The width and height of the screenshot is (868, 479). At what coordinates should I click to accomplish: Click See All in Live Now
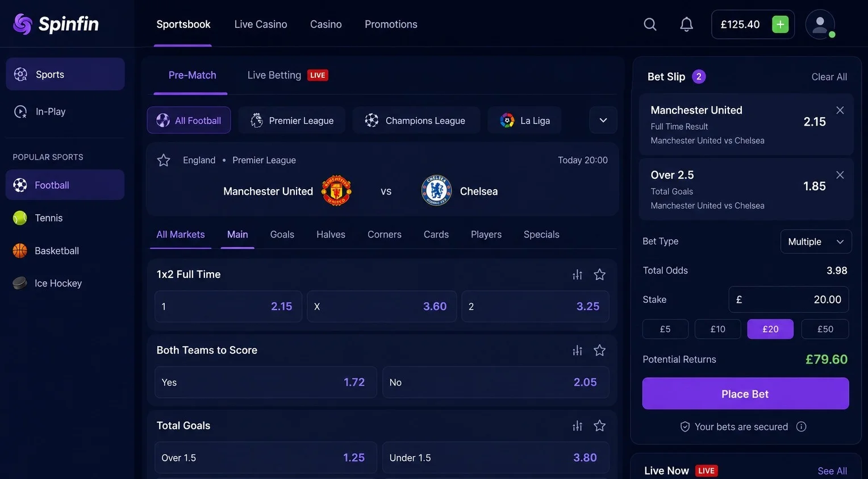coord(832,471)
